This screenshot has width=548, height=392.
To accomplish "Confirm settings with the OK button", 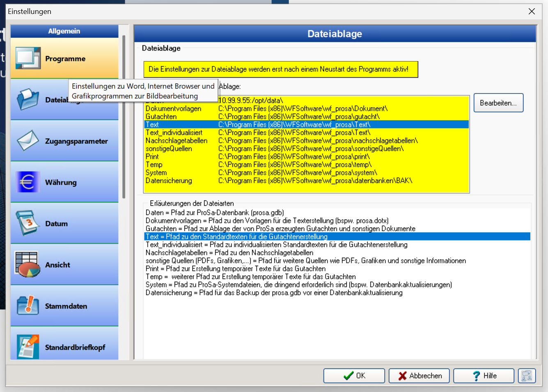I will pyautogui.click(x=354, y=376).
